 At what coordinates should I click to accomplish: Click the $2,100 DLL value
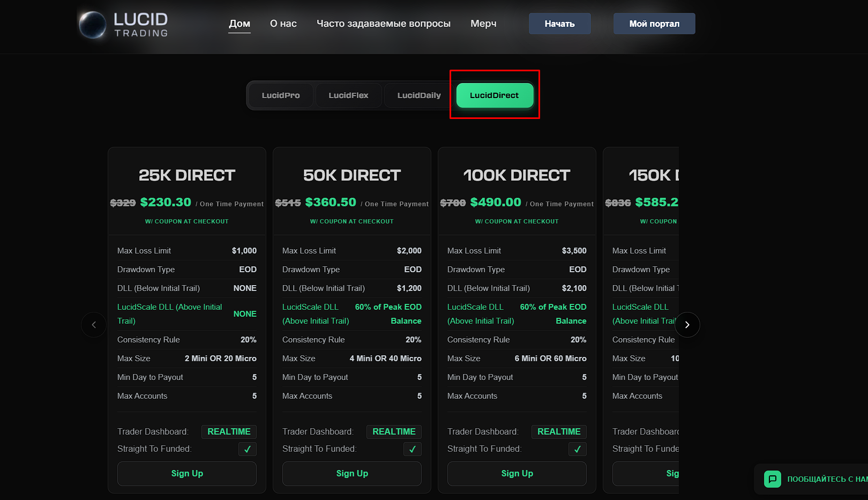574,288
